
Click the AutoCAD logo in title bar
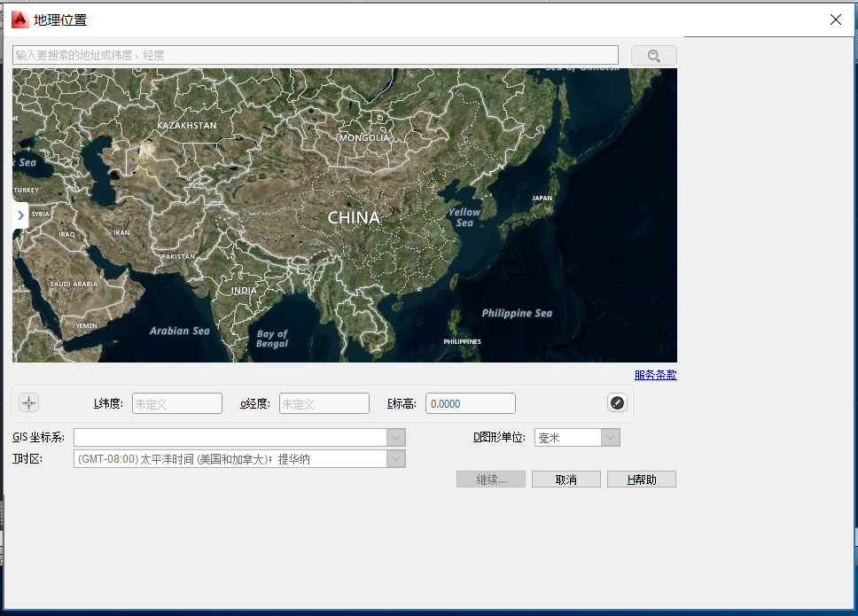point(20,19)
